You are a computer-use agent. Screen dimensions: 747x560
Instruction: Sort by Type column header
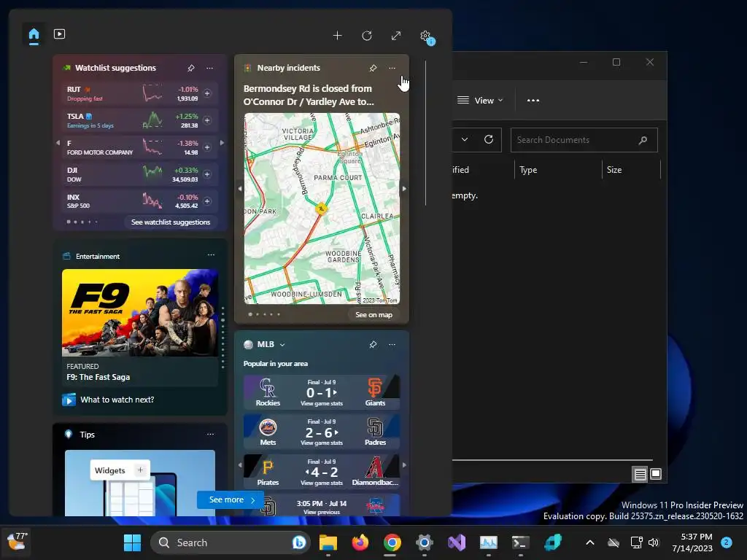[558, 170]
